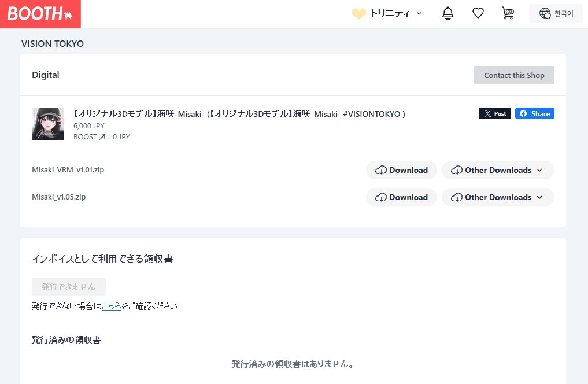Screen dimensions: 588x384
Task: Click the disabled 発行できません button
Action: (x=69, y=286)
